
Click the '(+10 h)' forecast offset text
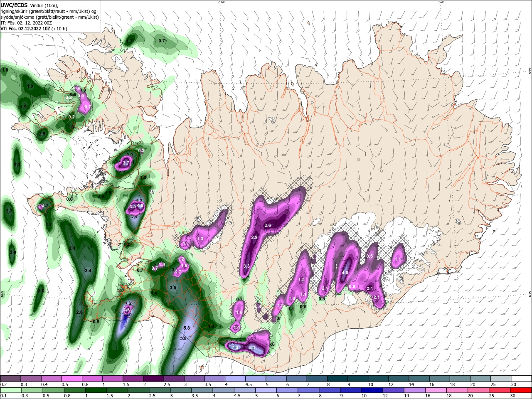[59, 29]
